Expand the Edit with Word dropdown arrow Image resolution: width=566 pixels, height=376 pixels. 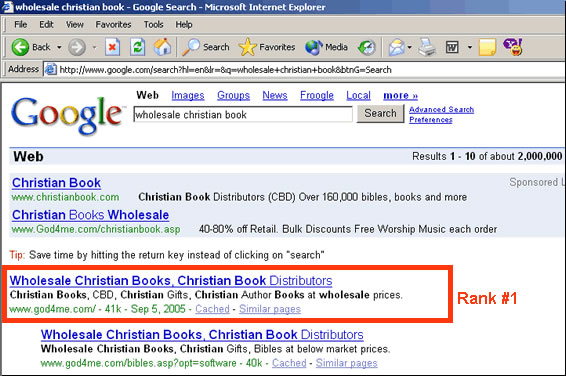click(470, 47)
